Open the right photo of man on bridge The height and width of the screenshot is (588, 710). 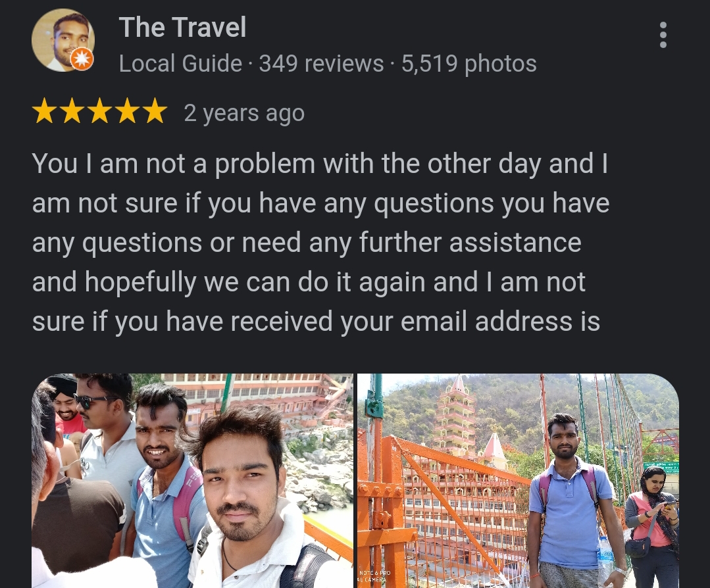pyautogui.click(x=518, y=481)
